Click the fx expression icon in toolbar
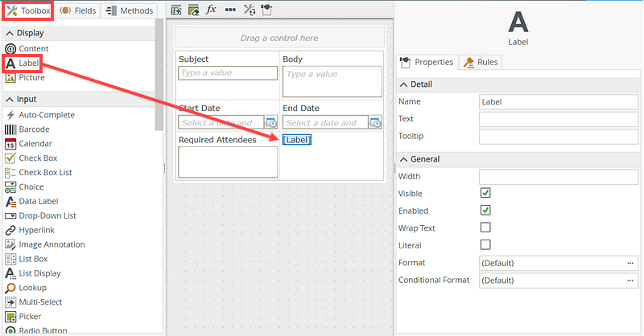Image resolution: width=644 pixels, height=336 pixels. 211,10
